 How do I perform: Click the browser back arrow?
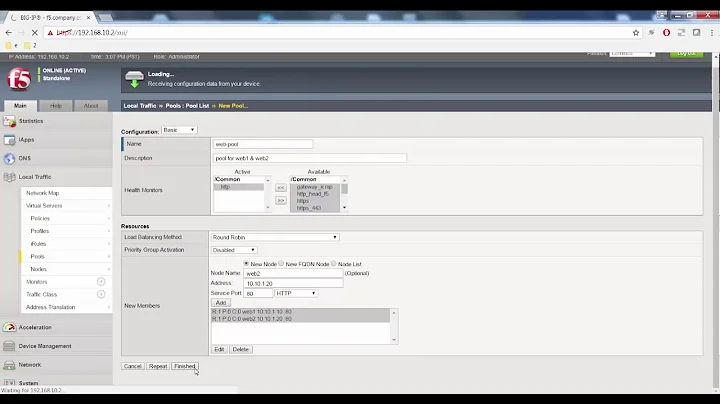(9, 33)
